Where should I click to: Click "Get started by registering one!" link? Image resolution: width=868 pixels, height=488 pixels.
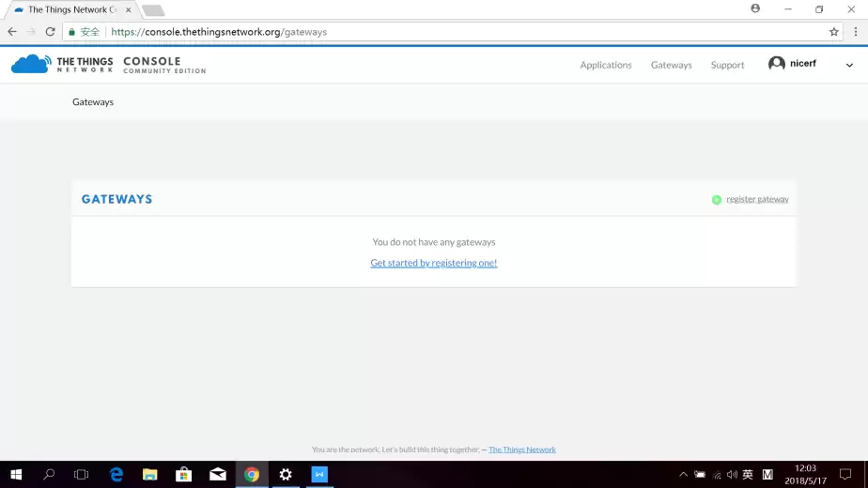point(434,263)
